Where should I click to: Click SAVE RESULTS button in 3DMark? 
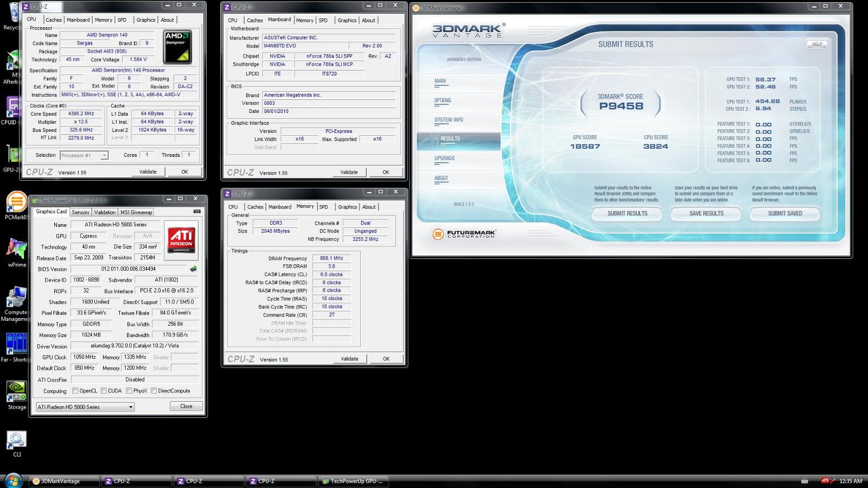pos(706,213)
